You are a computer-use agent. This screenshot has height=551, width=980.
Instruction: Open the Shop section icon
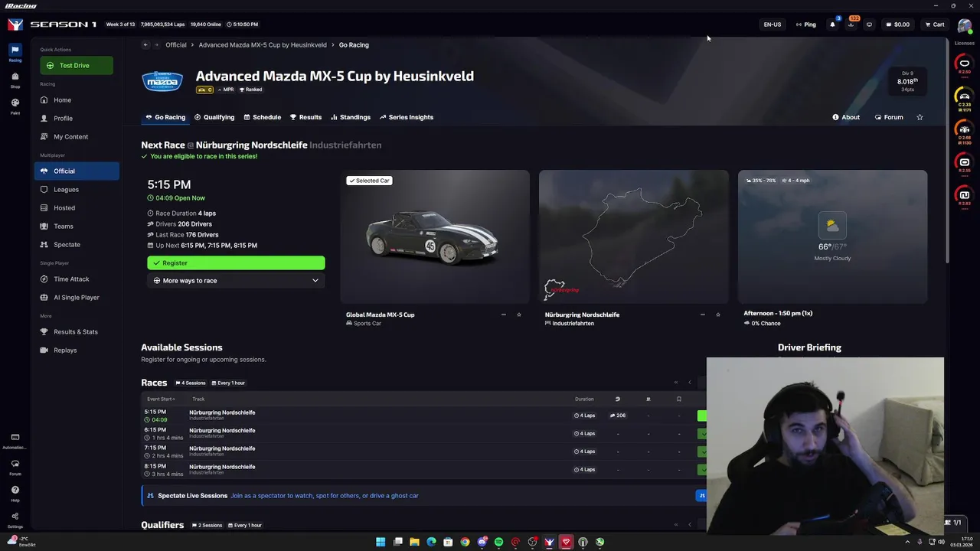tap(15, 79)
